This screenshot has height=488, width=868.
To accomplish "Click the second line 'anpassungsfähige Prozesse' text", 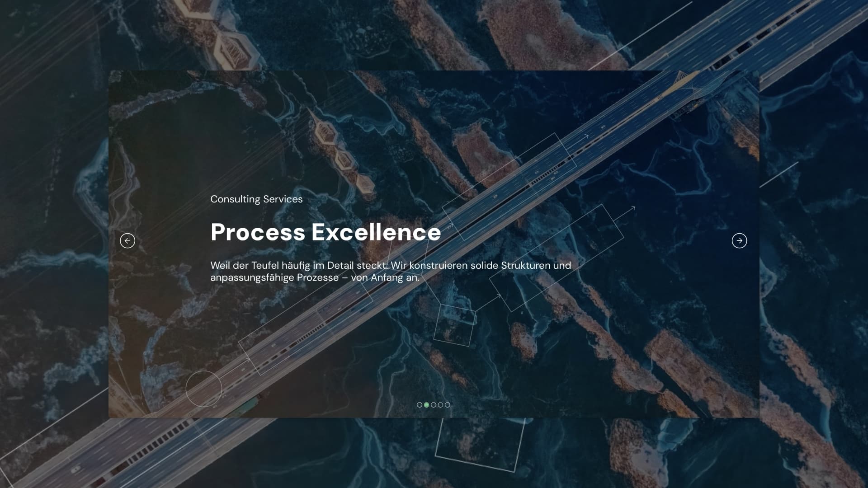I will 274,278.
